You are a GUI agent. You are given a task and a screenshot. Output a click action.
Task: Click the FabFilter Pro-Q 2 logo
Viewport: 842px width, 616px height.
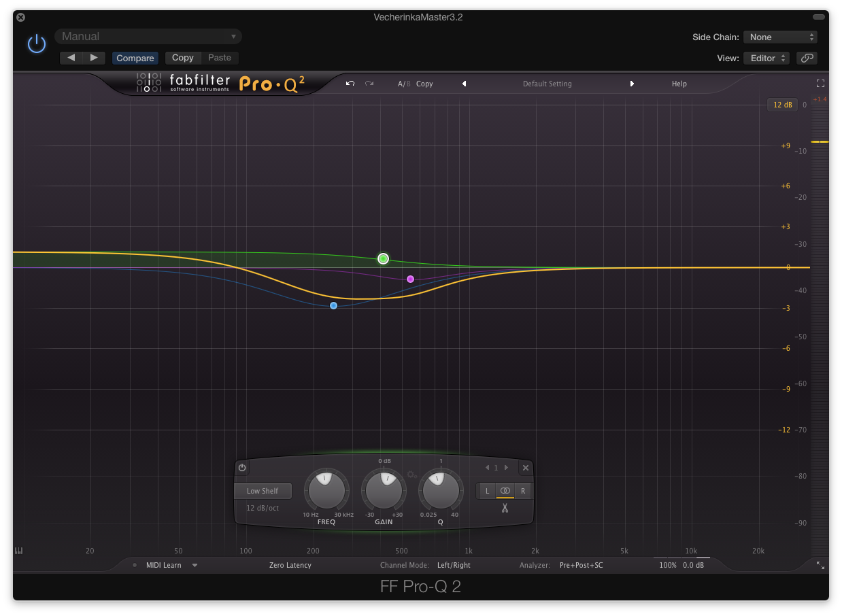(220, 84)
